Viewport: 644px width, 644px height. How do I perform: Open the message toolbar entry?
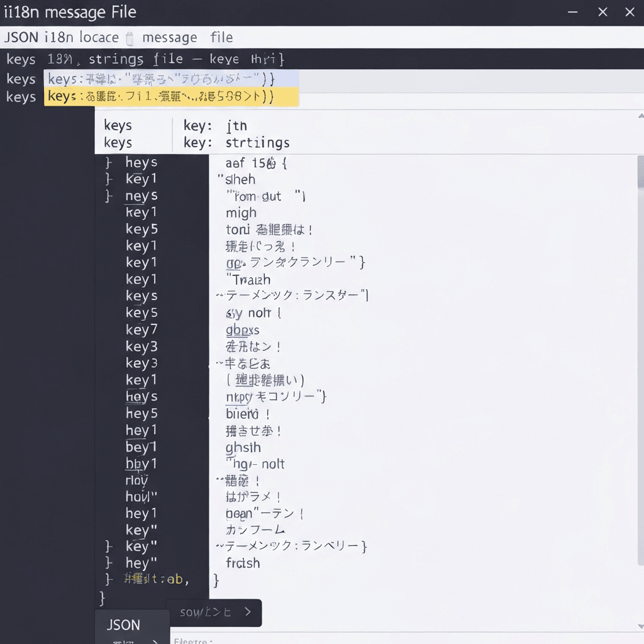pos(169,38)
